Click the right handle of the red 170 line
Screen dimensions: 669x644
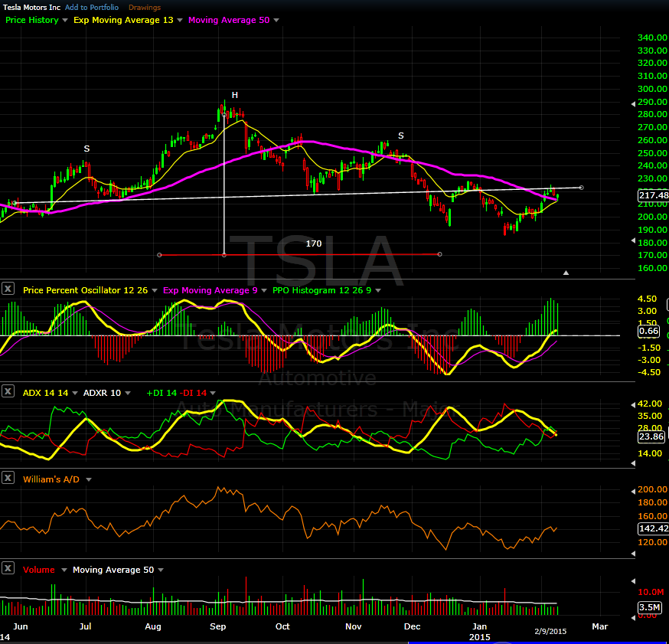coord(439,254)
